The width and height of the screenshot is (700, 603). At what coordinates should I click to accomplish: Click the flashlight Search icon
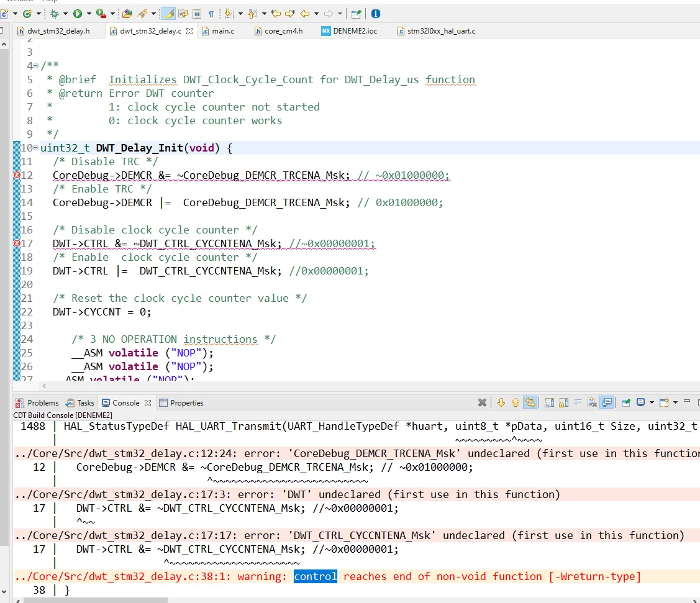[x=142, y=14]
